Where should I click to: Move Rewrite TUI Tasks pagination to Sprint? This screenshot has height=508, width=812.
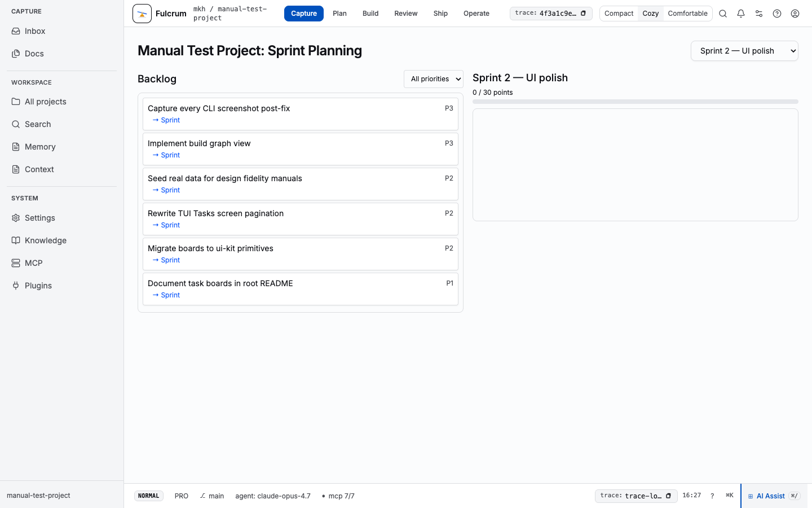pos(166,225)
